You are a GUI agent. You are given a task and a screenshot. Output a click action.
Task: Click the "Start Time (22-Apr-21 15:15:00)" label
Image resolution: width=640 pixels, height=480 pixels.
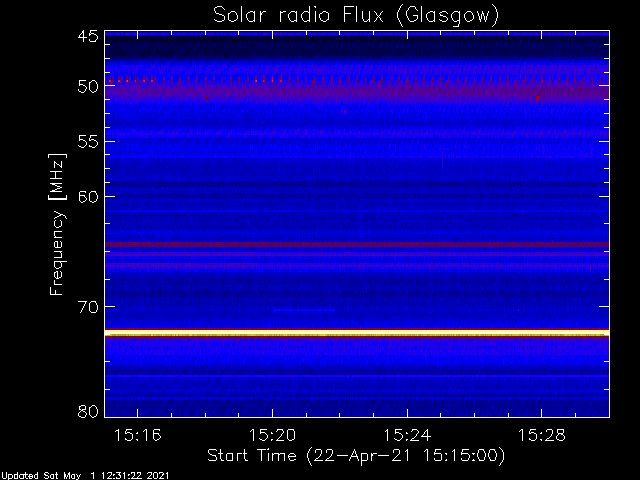(356, 456)
